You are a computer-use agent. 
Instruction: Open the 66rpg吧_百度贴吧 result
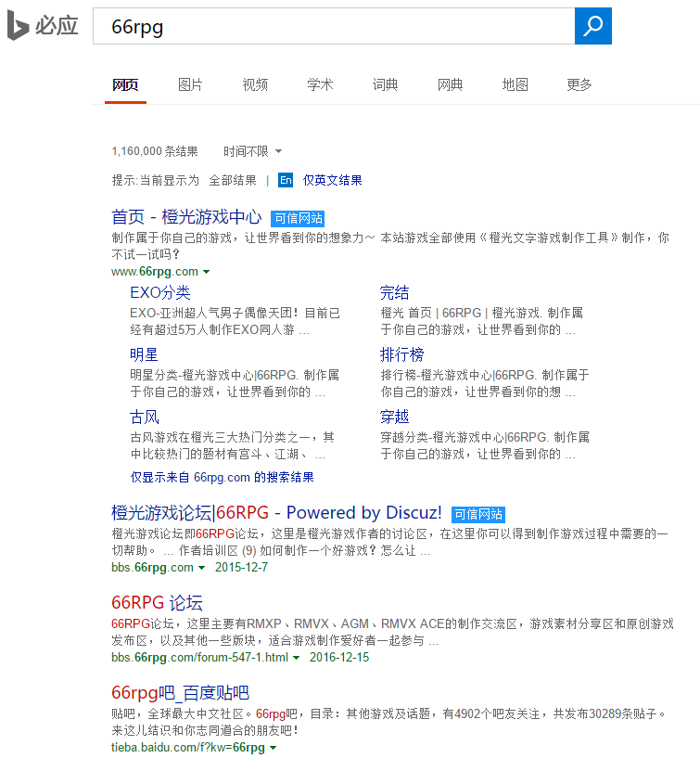(x=180, y=693)
